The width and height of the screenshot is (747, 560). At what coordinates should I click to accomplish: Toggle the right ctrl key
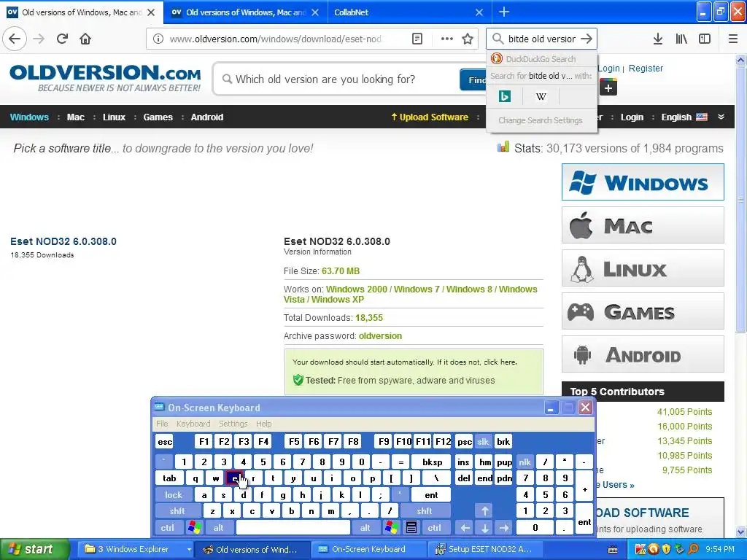(435, 528)
